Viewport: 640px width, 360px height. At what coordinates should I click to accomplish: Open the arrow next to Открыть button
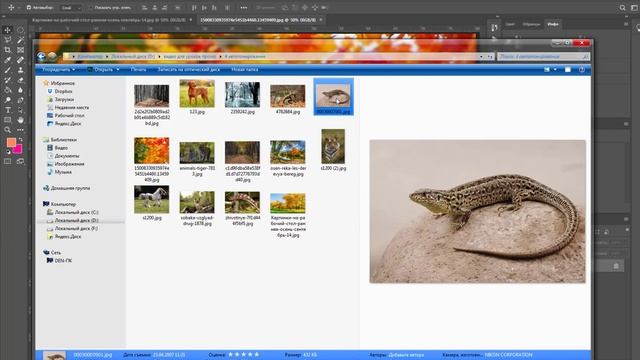(x=118, y=70)
